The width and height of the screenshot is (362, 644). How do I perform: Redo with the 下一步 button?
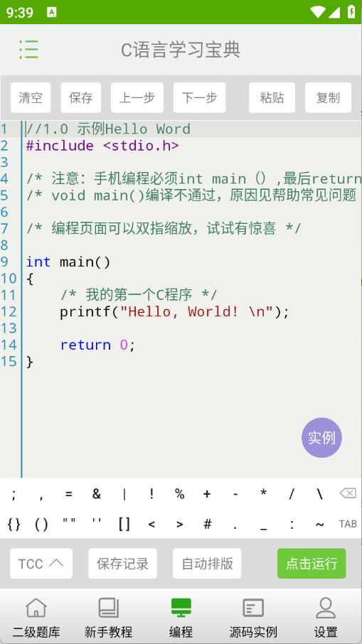[200, 98]
